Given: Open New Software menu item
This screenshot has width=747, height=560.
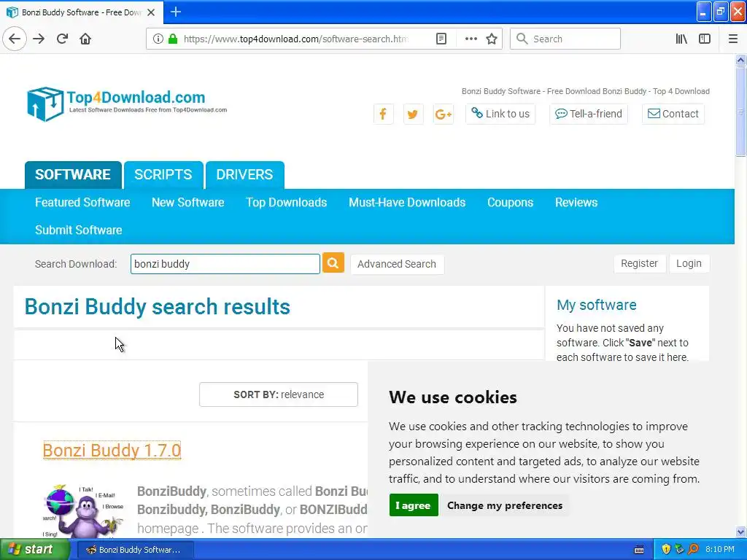Looking at the screenshot, I should tap(187, 203).
